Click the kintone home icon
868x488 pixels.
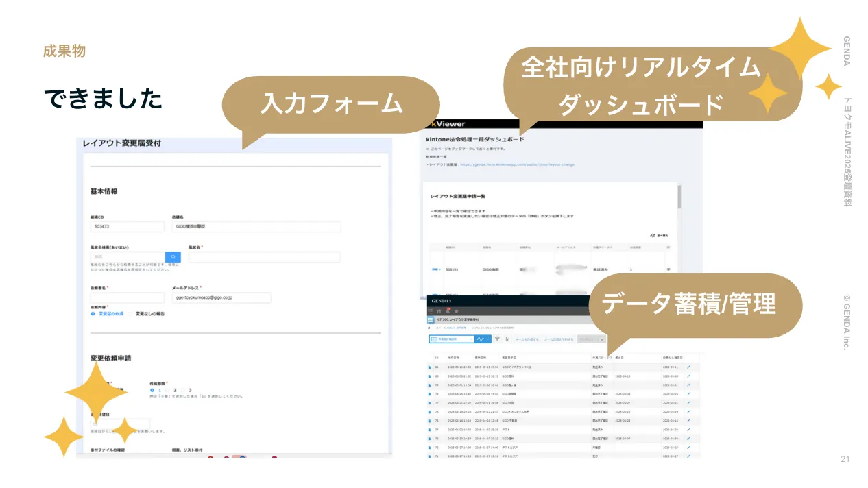(x=439, y=310)
